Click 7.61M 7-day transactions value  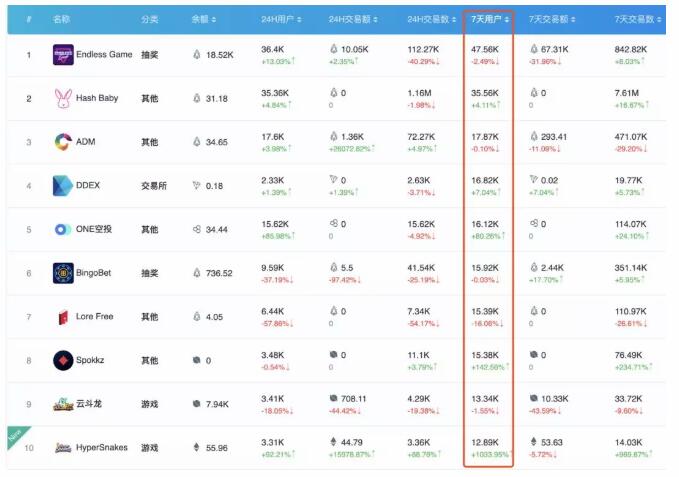[627, 93]
